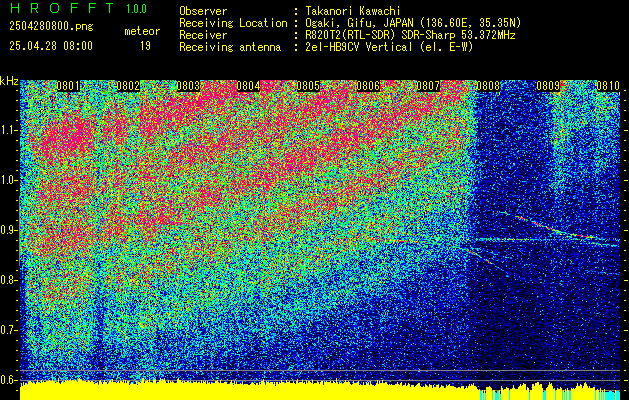Click the filename 2504280800.png

click(51, 27)
